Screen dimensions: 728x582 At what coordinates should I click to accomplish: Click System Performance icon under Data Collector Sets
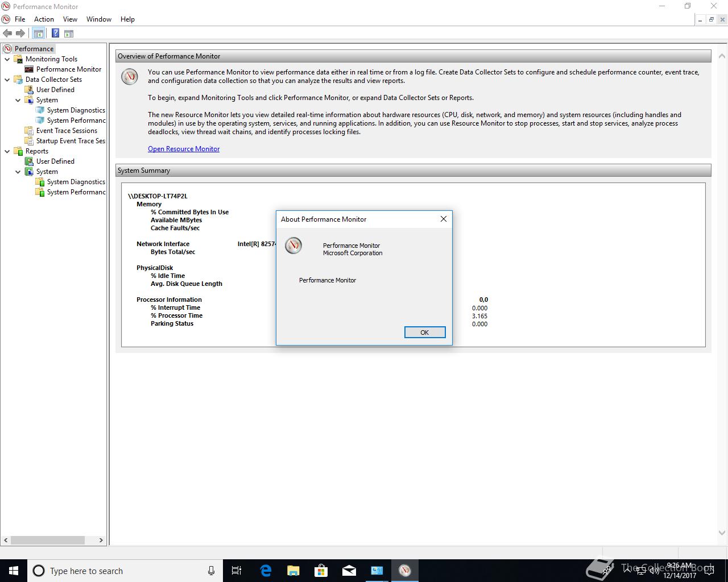click(40, 120)
